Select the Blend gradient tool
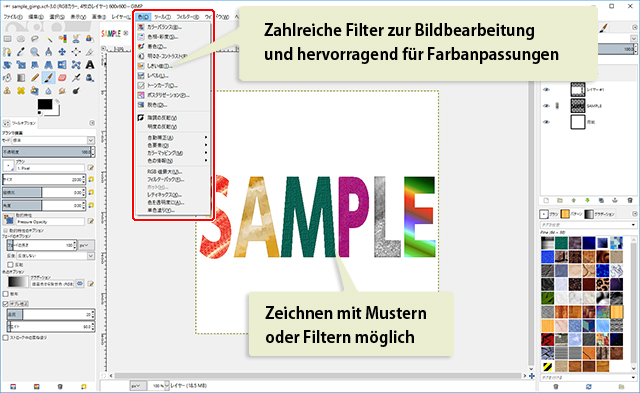 [21, 78]
